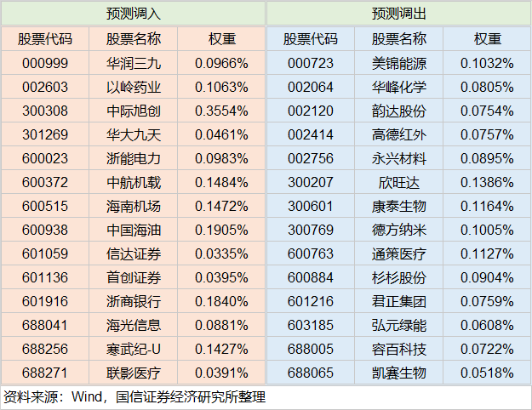The image size is (532, 410).
Task: Click the 预测调出 header cell
Action: tap(398, 14)
